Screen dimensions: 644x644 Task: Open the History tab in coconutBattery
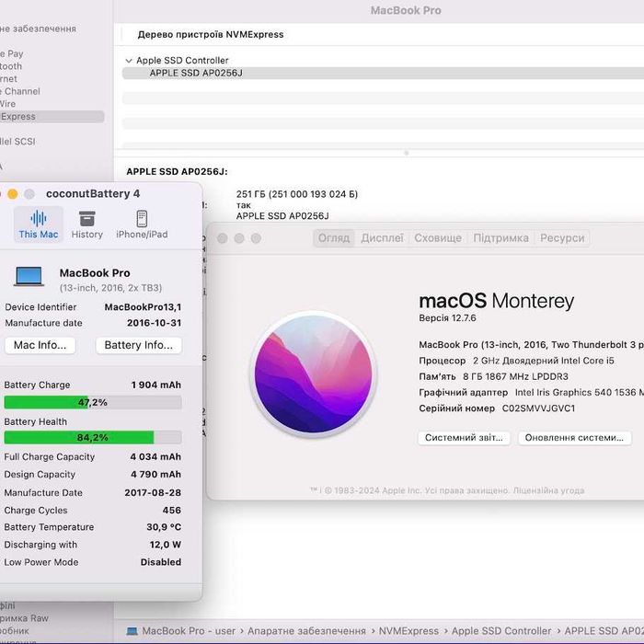pyautogui.click(x=86, y=224)
